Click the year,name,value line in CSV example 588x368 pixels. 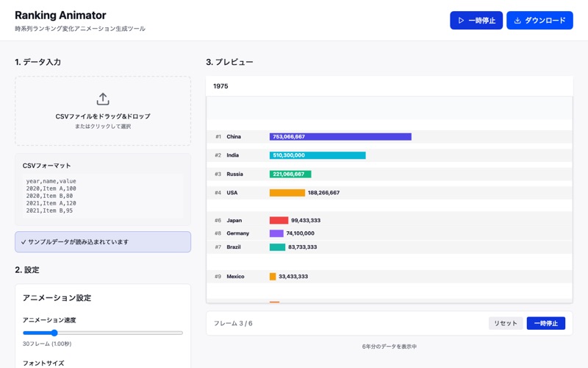[x=51, y=181]
